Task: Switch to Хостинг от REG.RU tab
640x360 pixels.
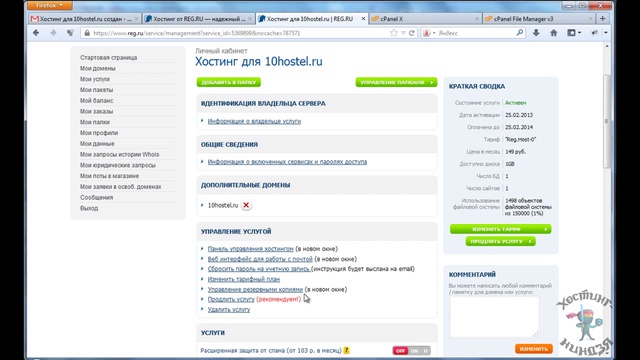Action: [199, 19]
